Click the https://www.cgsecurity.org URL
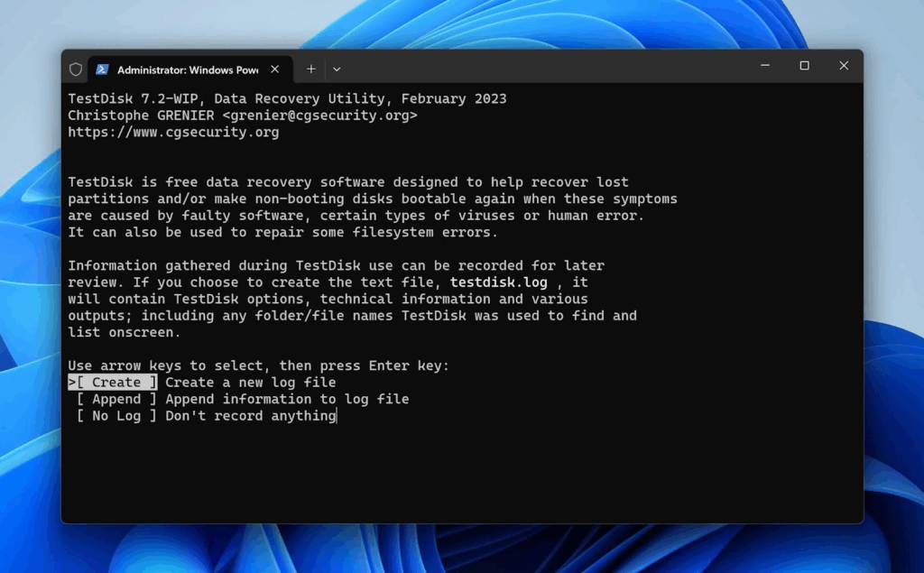The width and height of the screenshot is (924, 573). pos(173,133)
